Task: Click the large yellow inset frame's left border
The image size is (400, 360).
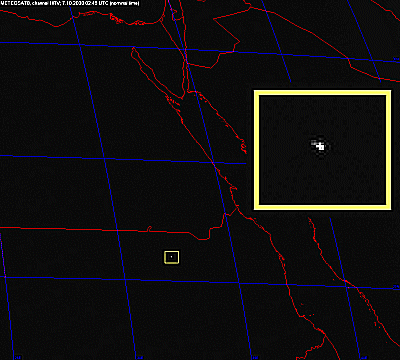Action: click(x=256, y=150)
